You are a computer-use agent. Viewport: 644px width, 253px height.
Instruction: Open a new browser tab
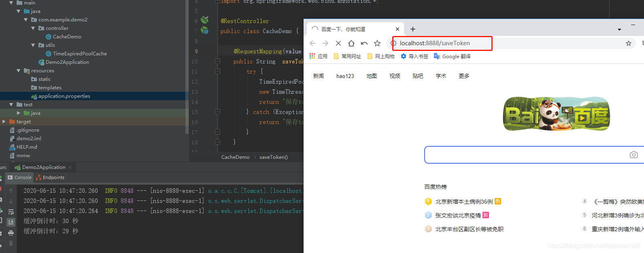[x=413, y=29]
